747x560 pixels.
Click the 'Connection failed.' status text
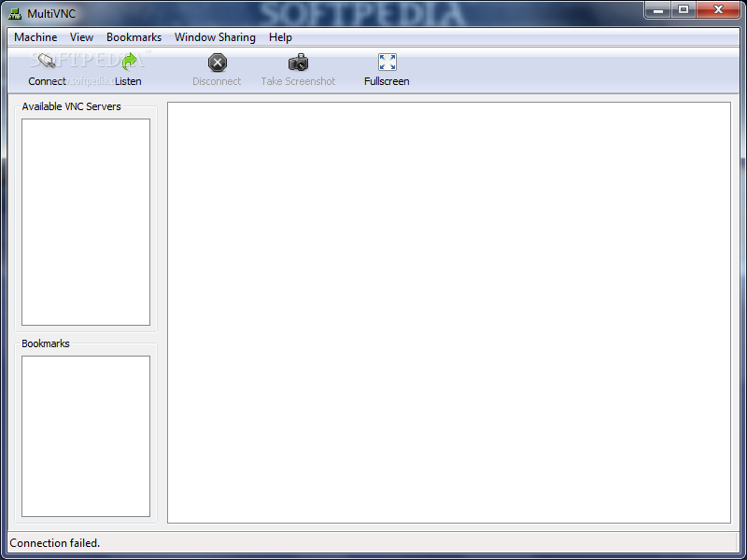pyautogui.click(x=55, y=543)
